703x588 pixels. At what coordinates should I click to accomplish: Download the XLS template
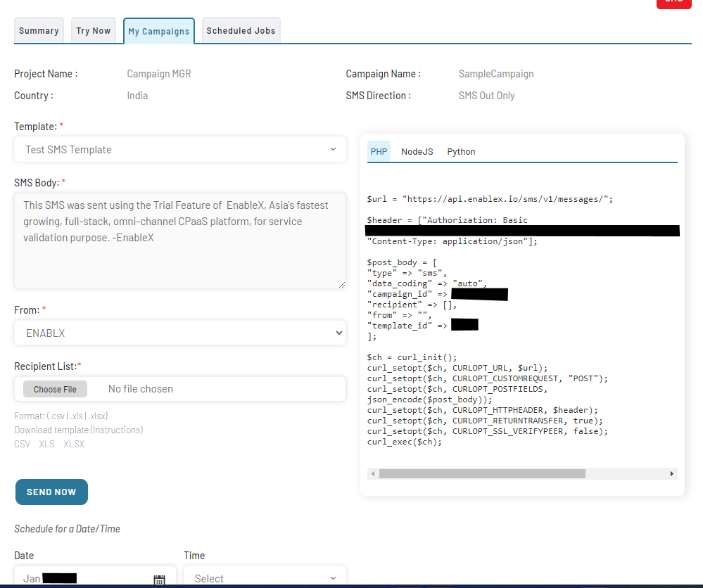[x=46, y=444]
